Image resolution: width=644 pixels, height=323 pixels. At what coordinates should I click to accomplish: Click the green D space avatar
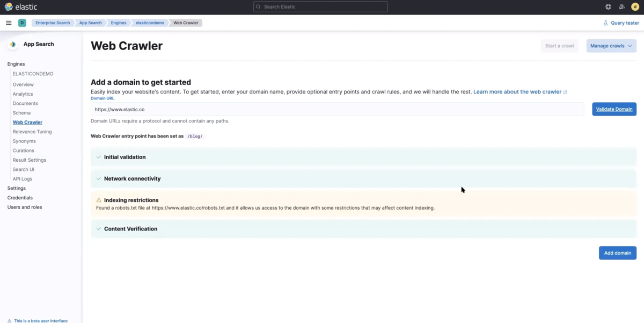pos(22,23)
